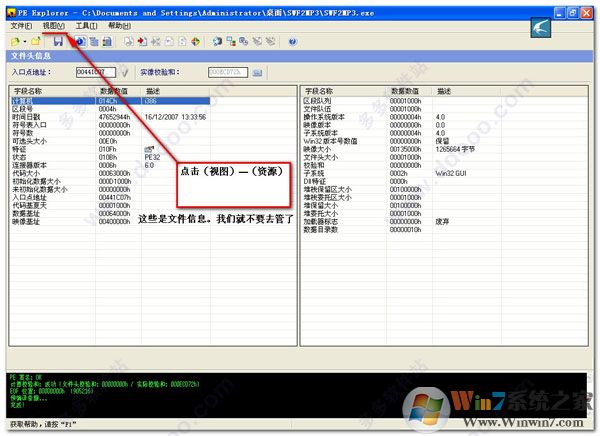600x436 pixels.
Task: Click right table 字段名称 column header
Action: tap(344, 91)
